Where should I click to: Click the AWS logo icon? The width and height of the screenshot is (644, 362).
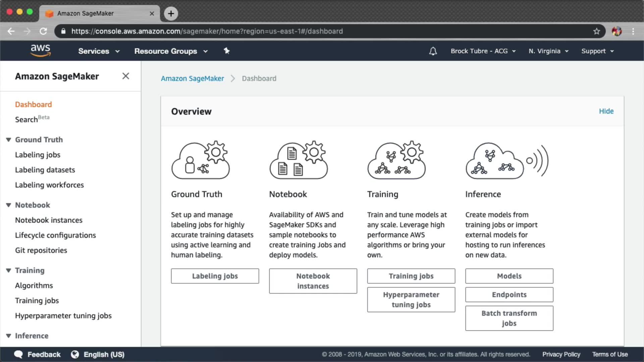point(40,51)
